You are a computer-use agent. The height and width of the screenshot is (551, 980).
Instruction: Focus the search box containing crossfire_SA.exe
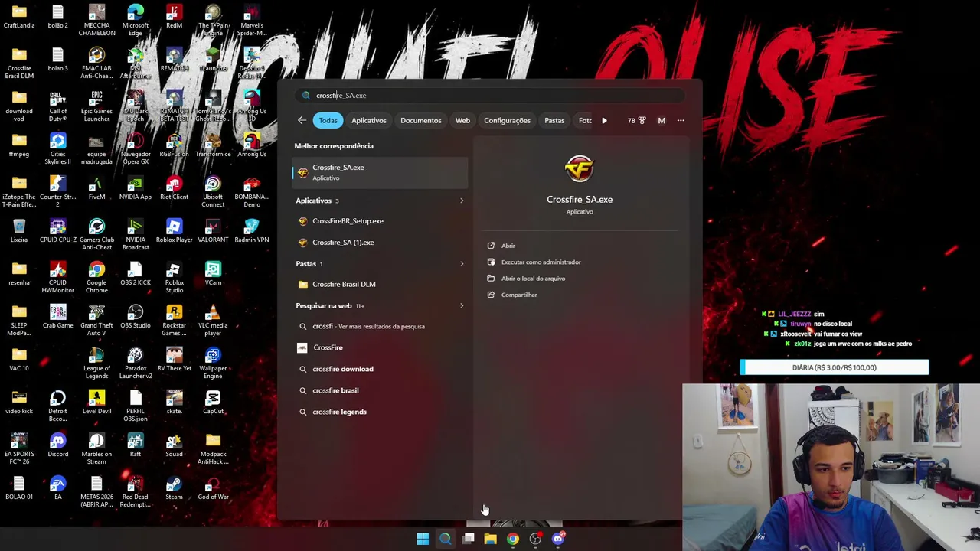coord(490,96)
